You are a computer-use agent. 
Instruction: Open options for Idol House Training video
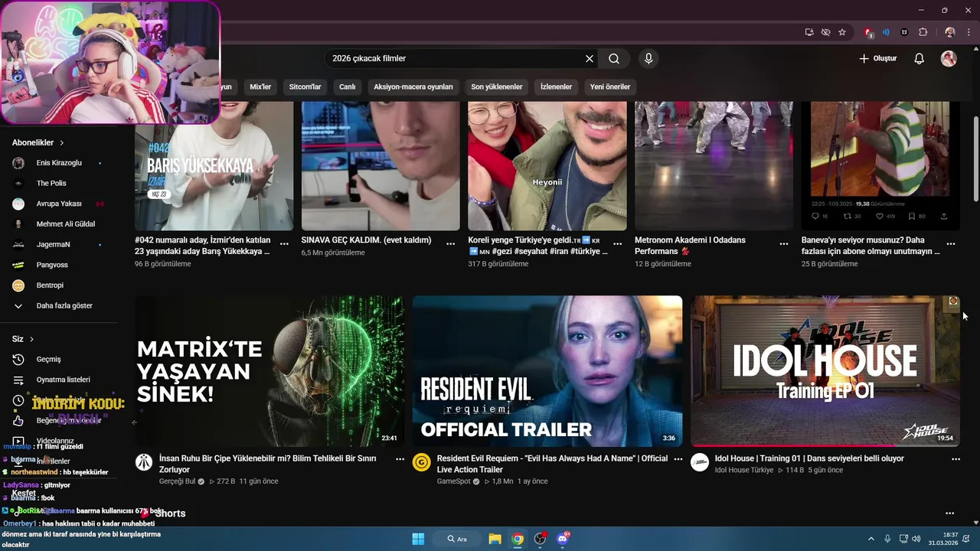955,459
